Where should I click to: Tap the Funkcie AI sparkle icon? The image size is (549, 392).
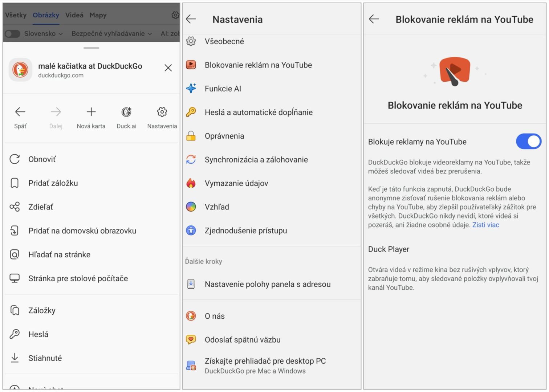(x=191, y=89)
